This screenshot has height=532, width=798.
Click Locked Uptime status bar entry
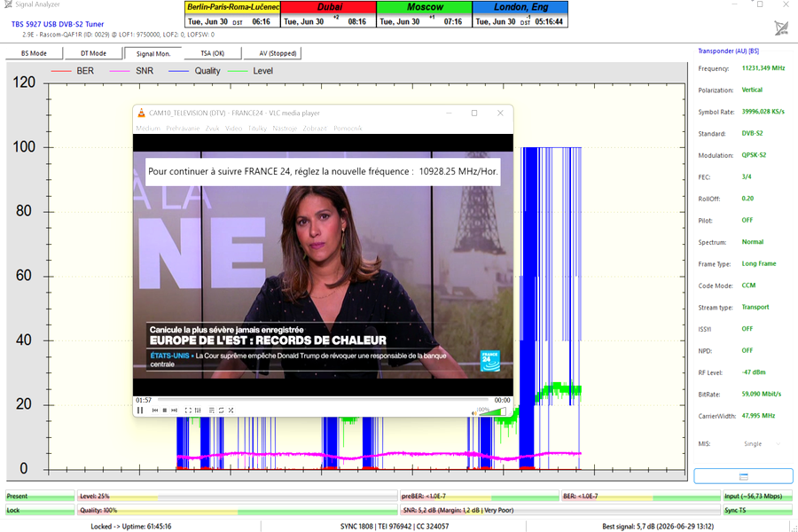[x=131, y=527]
